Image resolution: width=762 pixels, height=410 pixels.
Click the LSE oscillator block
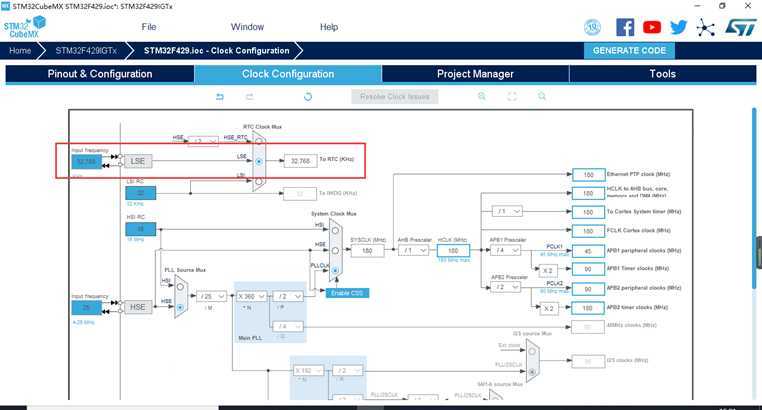(x=138, y=161)
